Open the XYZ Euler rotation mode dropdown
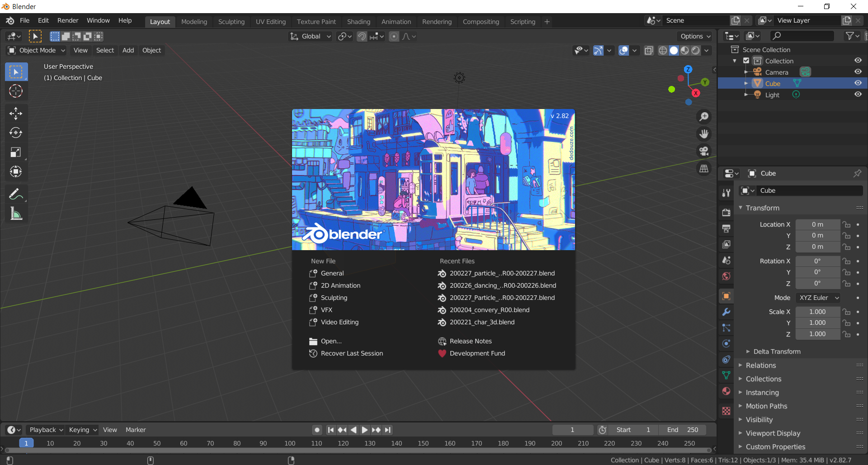 pyautogui.click(x=818, y=298)
